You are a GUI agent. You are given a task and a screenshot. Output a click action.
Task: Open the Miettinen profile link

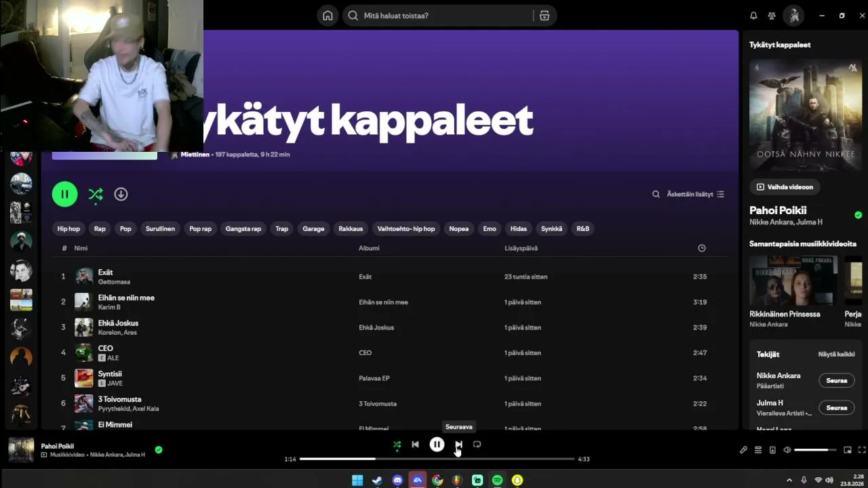(195, 155)
